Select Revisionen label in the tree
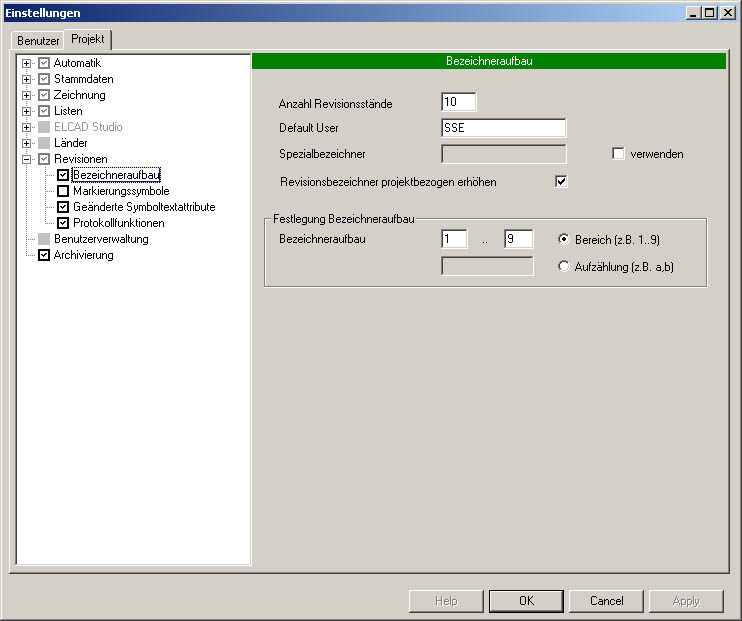 80,159
